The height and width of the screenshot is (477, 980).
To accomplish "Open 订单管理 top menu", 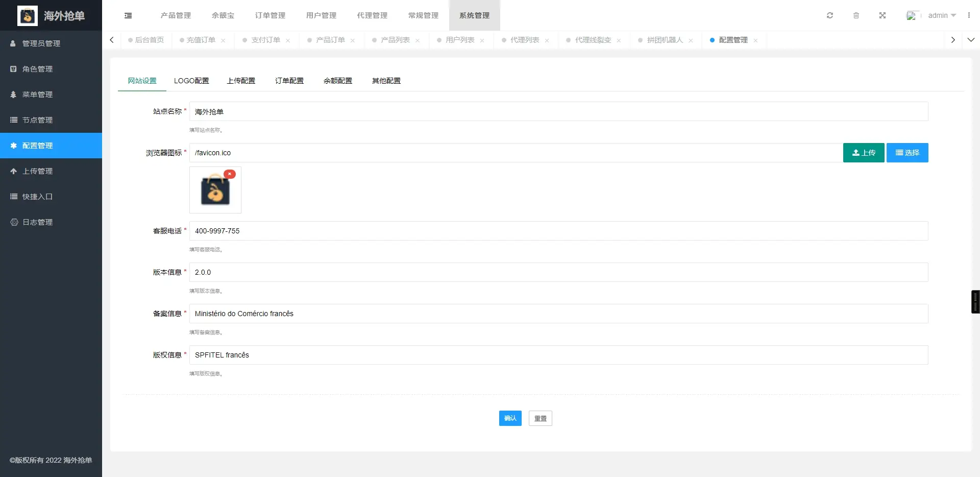I will [x=270, y=15].
